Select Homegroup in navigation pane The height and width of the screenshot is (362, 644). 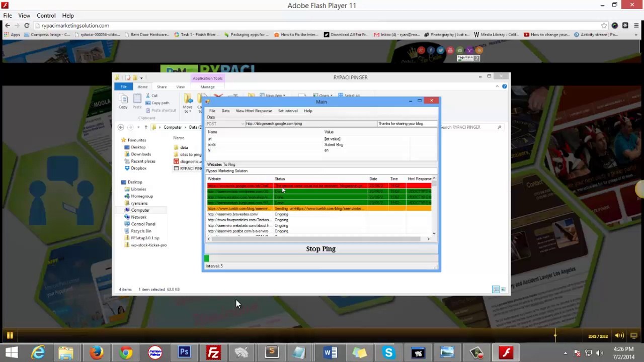click(142, 196)
